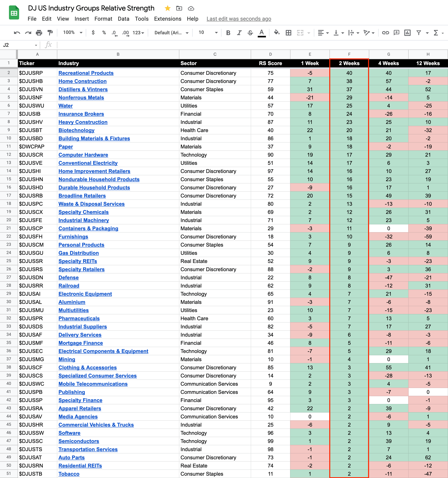The width and height of the screenshot is (448, 478).
Task: Click the Last edit was seconds ago link
Action: 239,19
